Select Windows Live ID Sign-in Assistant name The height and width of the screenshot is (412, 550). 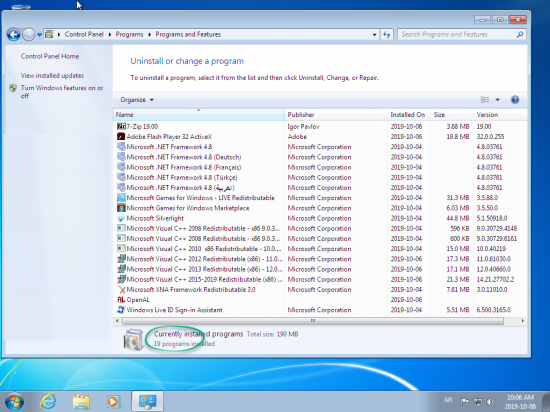[174, 310]
